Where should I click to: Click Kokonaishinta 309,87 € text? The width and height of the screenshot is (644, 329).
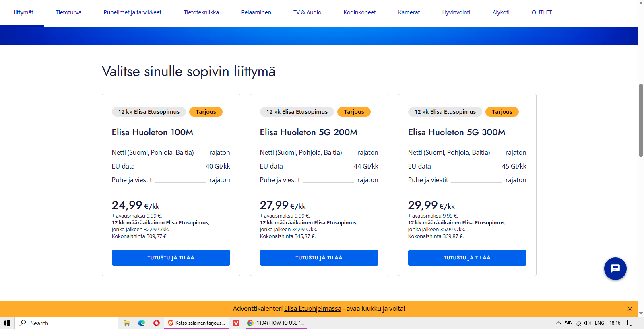pyautogui.click(x=140, y=236)
